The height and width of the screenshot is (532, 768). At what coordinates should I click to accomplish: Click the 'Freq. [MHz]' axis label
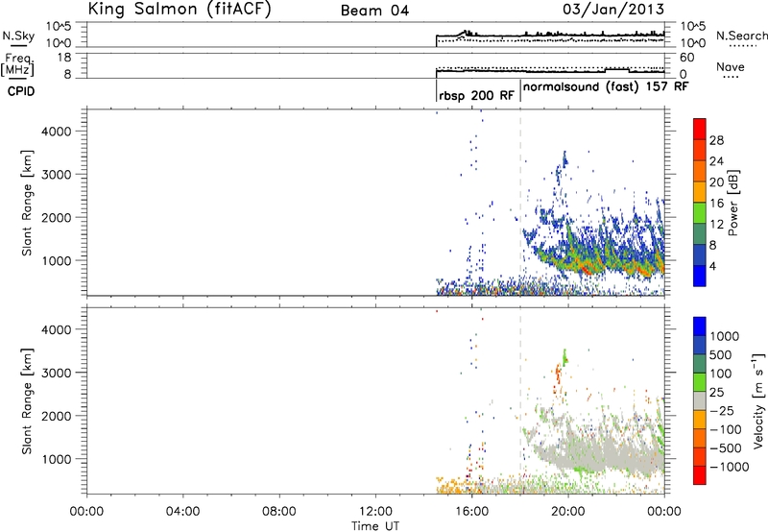click(18, 65)
